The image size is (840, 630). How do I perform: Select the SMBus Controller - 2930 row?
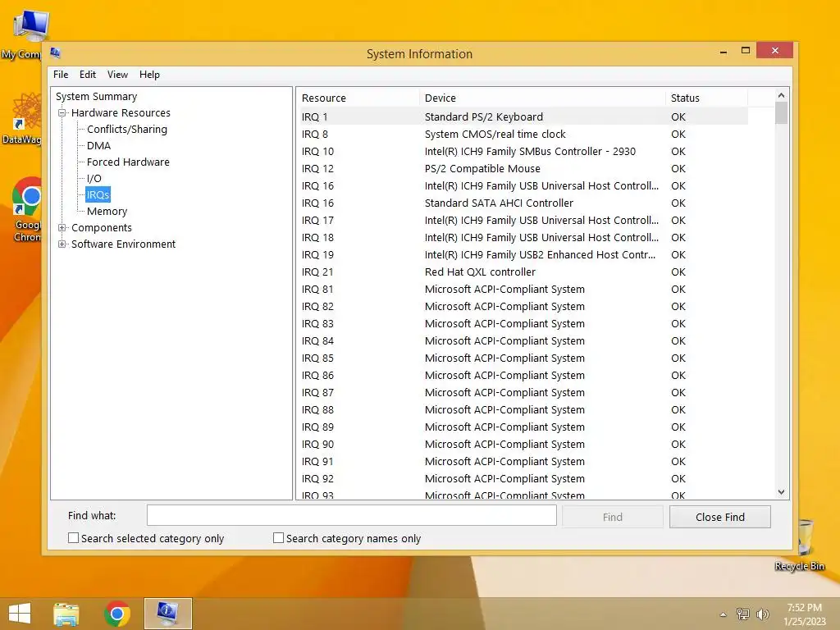click(523, 151)
